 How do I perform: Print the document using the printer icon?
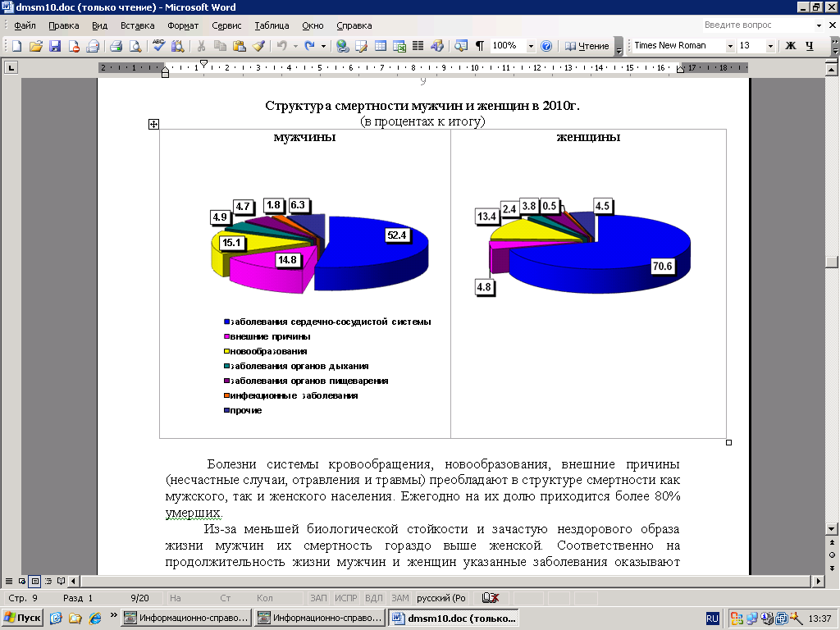[116, 46]
